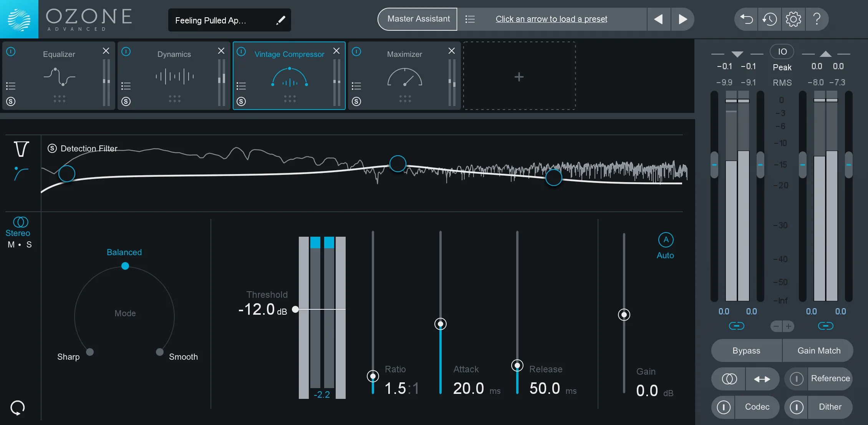This screenshot has width=868, height=425.
Task: Toggle the Reference power button
Action: click(797, 379)
